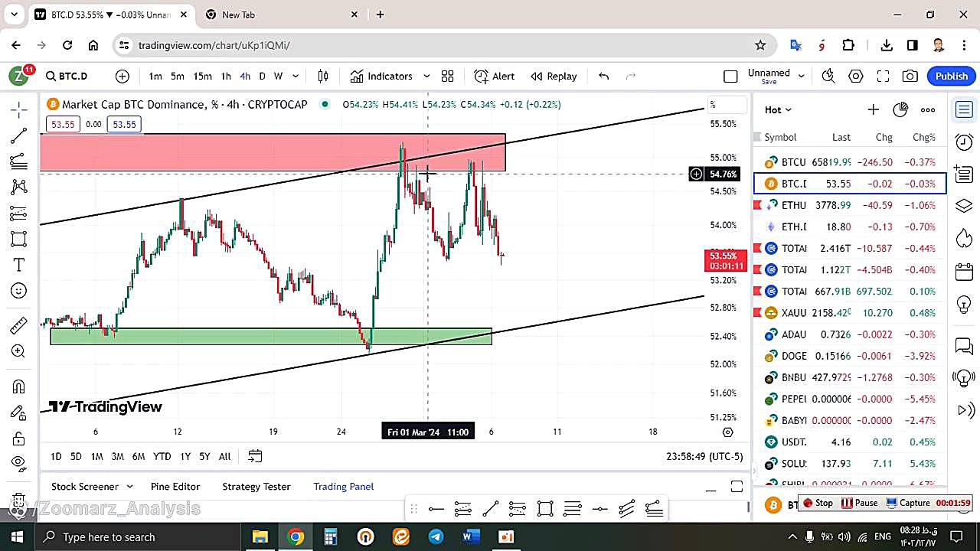Select ETHU row in watchlist
Viewport: 980px width, 551px height.
click(x=850, y=205)
